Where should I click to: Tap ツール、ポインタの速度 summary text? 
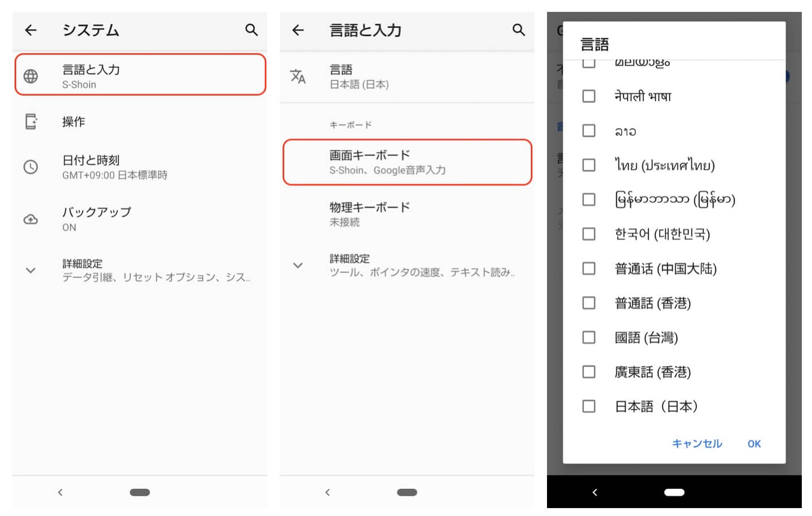422,272
